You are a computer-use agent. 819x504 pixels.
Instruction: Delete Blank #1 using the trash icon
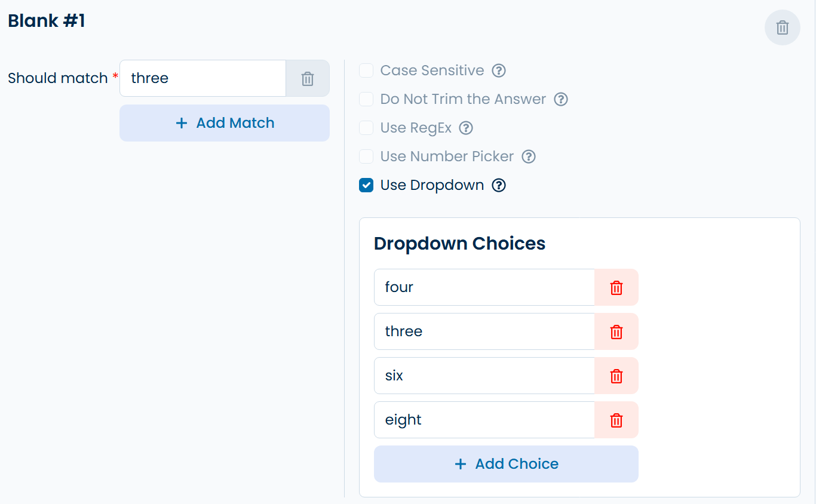(x=782, y=27)
